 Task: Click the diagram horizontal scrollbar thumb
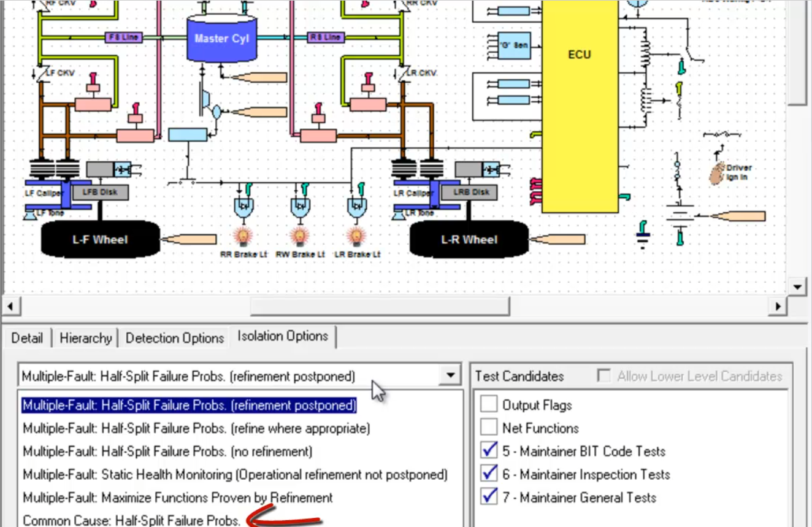coord(380,306)
